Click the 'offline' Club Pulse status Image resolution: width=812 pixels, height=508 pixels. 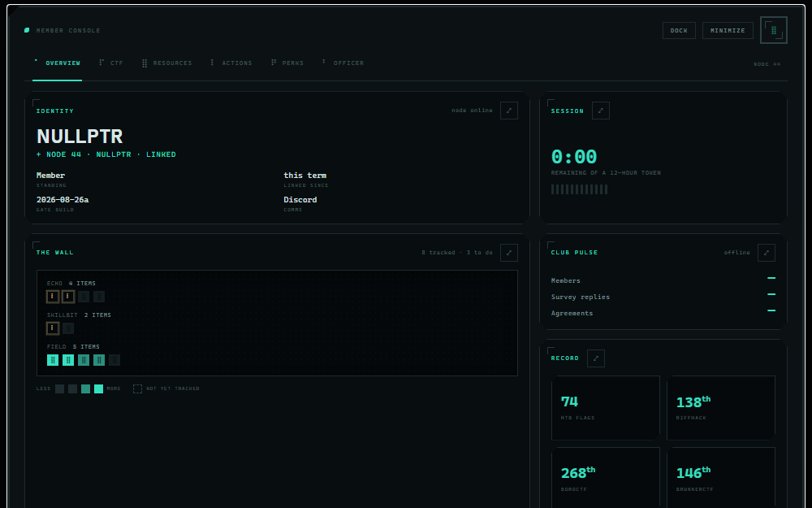tap(737, 253)
